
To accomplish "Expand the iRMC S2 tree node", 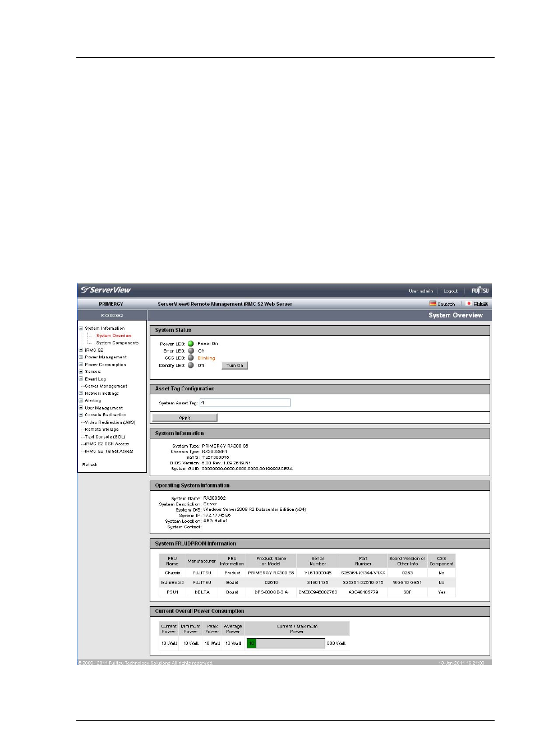I will pos(81,350).
